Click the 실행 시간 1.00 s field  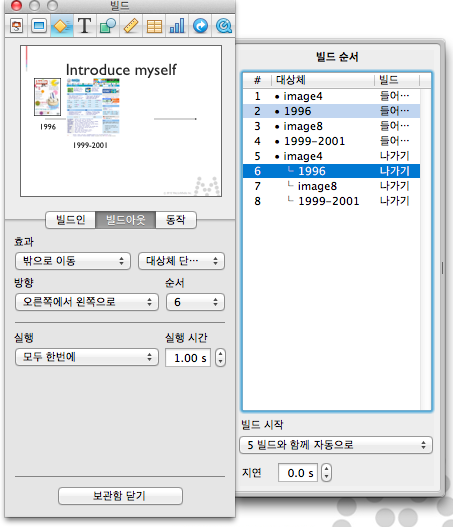pos(188,358)
